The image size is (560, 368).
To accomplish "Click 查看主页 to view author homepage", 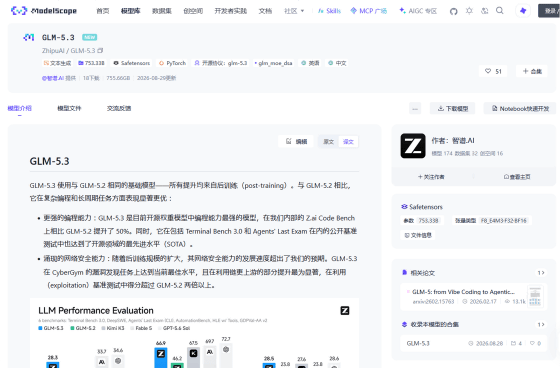I will [517, 177].
